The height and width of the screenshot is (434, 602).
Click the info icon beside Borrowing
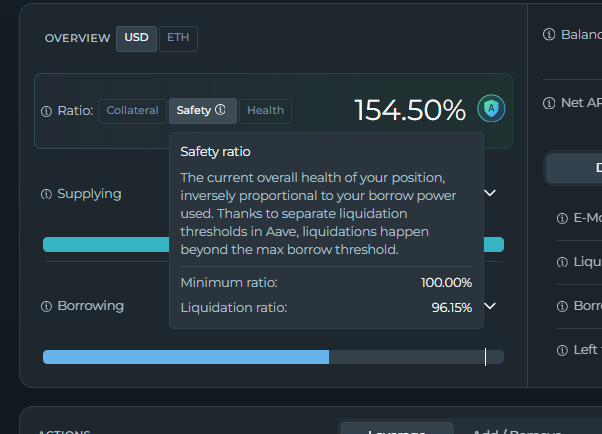coord(46,306)
